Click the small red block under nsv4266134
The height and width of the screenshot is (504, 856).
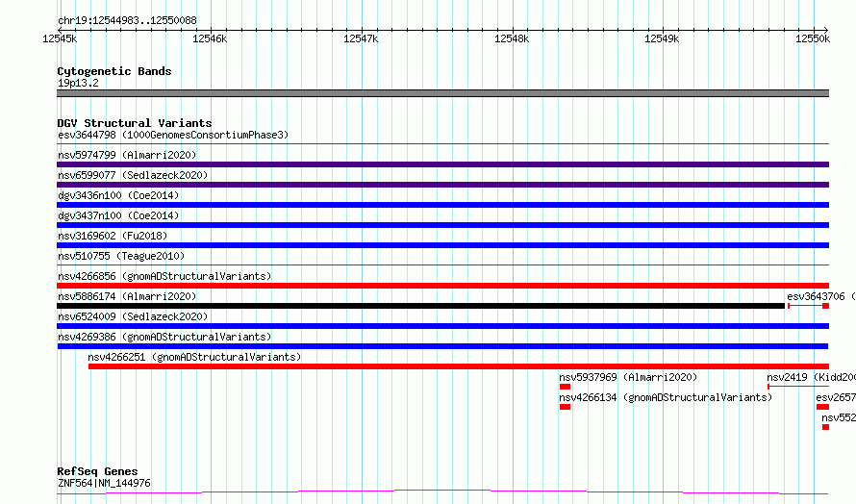pyautogui.click(x=565, y=407)
